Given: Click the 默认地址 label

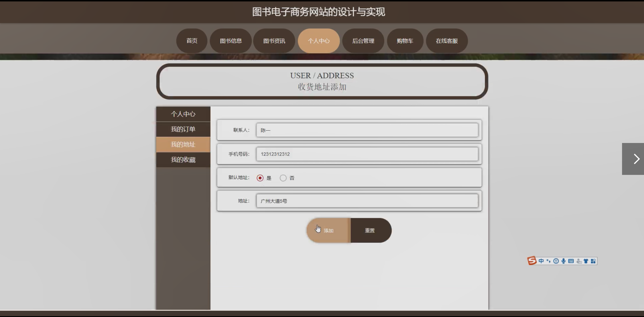Looking at the screenshot, I should (x=239, y=177).
